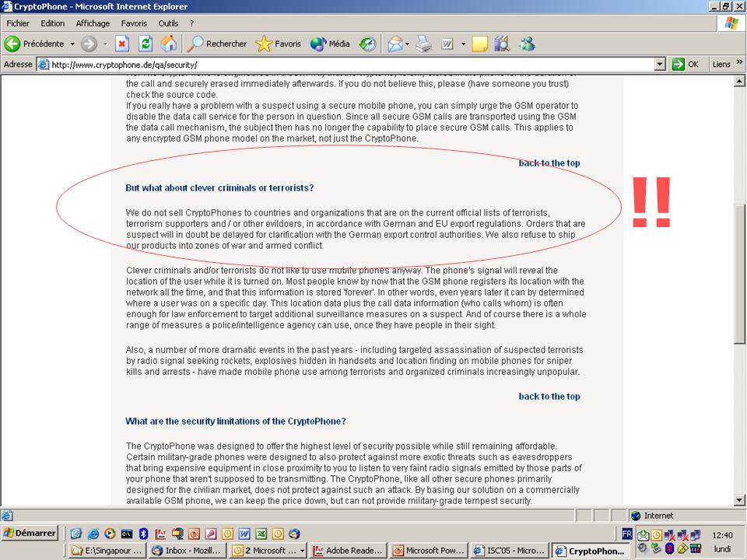Refresh the page with the green arrows
Viewport: 747px width, 560px height.
(146, 44)
